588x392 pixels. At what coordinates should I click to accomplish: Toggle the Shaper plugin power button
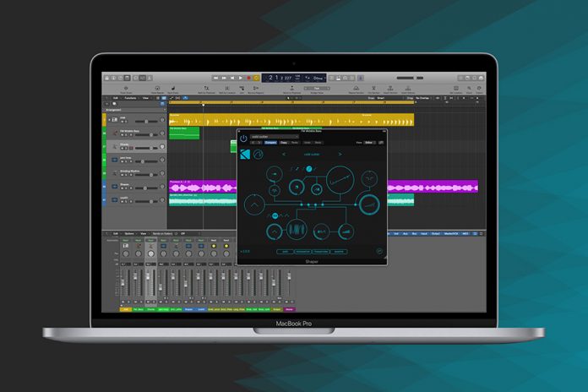(243, 137)
